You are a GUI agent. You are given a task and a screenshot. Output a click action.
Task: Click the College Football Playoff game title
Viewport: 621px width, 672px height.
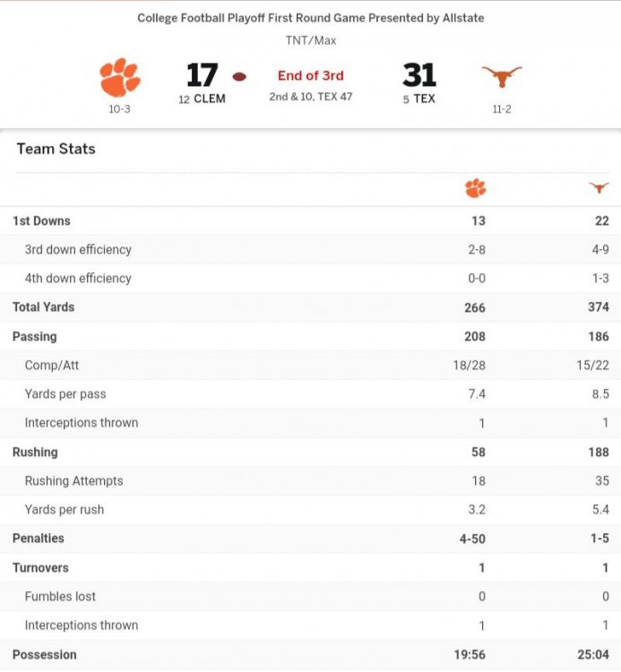point(310,18)
